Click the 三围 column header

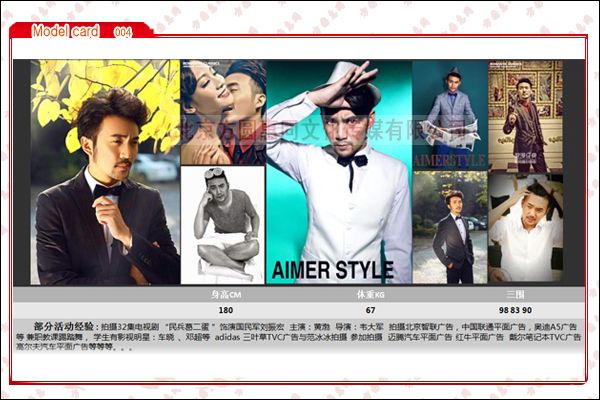(x=515, y=294)
